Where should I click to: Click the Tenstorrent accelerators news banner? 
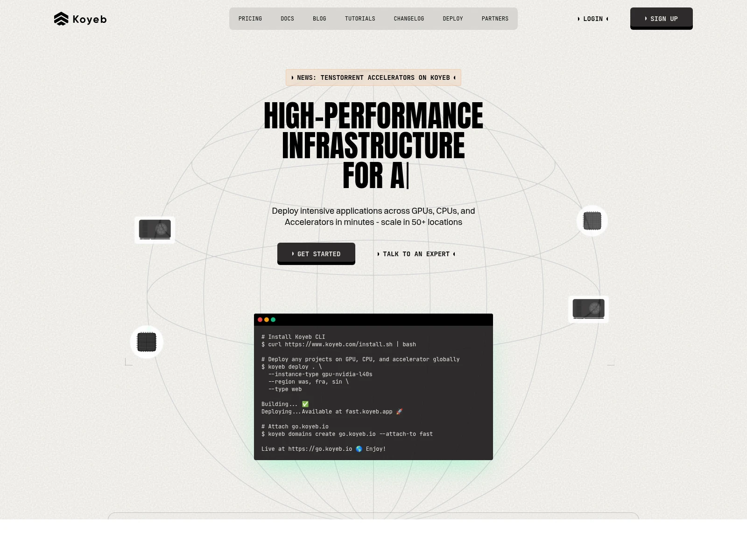click(373, 77)
